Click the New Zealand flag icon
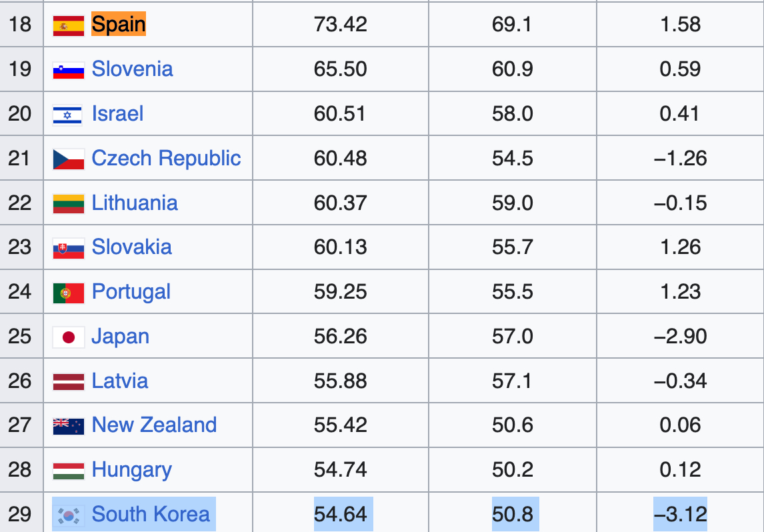Image resolution: width=764 pixels, height=532 pixels. 68,426
